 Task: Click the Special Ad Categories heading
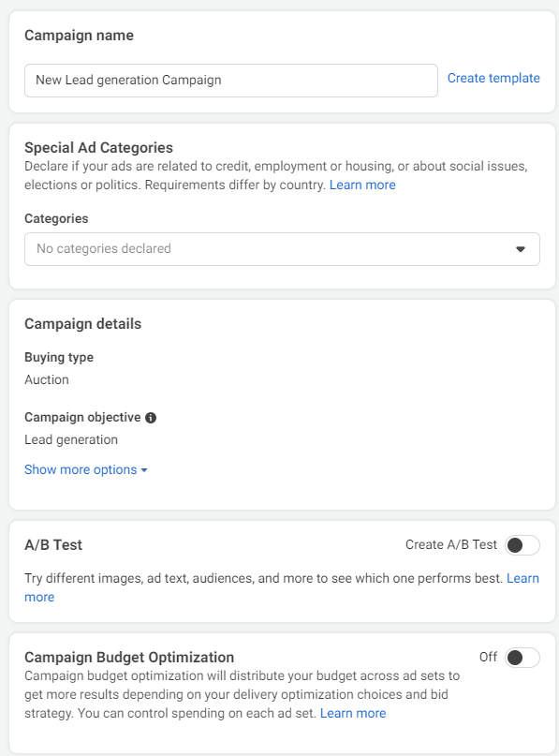coord(99,147)
